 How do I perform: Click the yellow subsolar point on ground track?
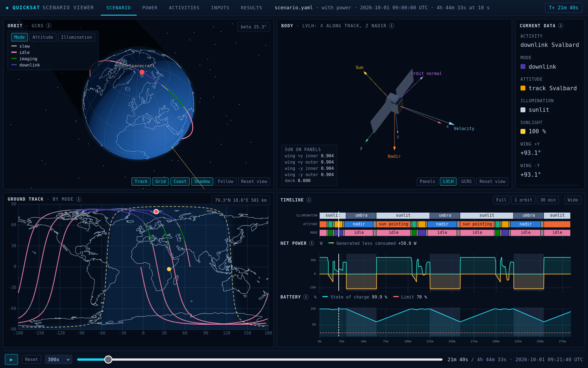click(169, 269)
